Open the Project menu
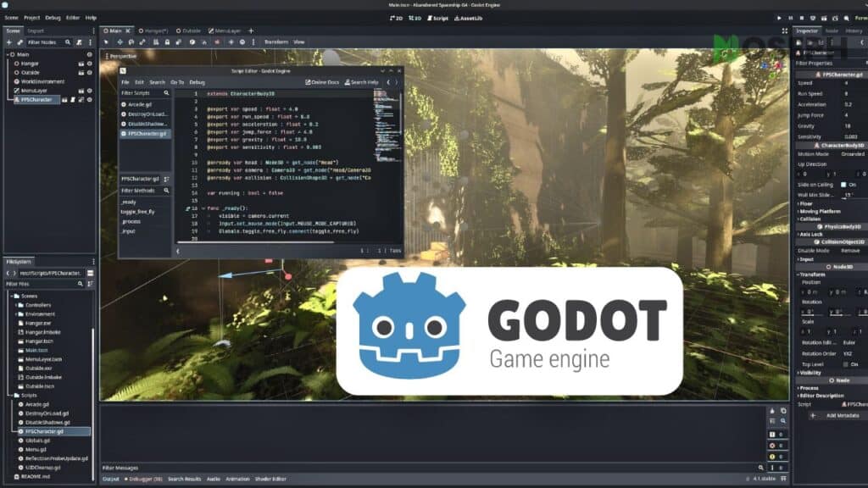Viewport: 868px width, 488px height. point(31,19)
